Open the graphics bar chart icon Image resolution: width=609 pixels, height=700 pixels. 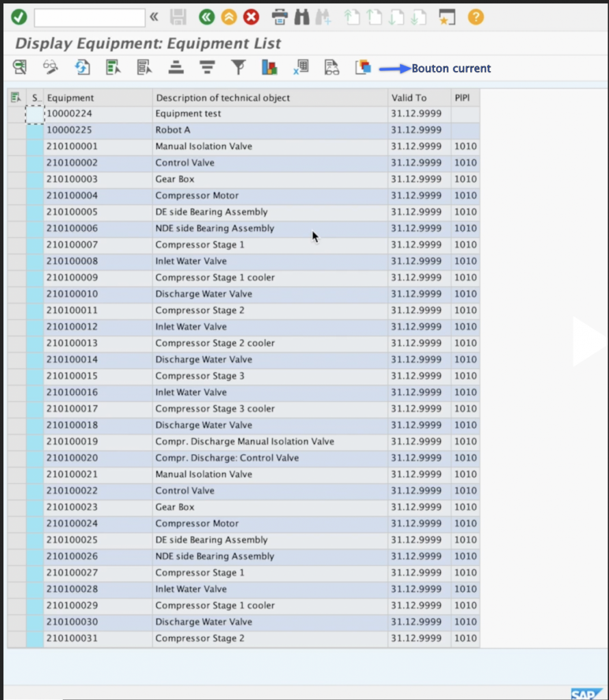point(269,67)
